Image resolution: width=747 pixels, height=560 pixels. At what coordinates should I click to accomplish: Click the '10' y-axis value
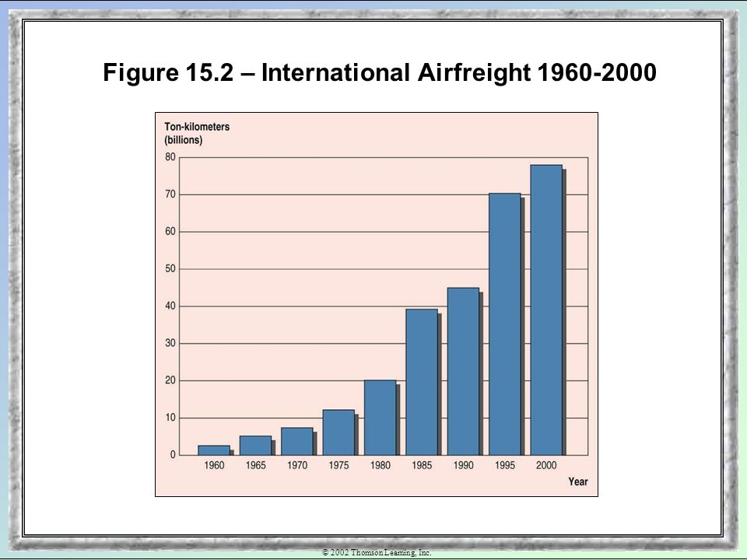[x=170, y=418]
